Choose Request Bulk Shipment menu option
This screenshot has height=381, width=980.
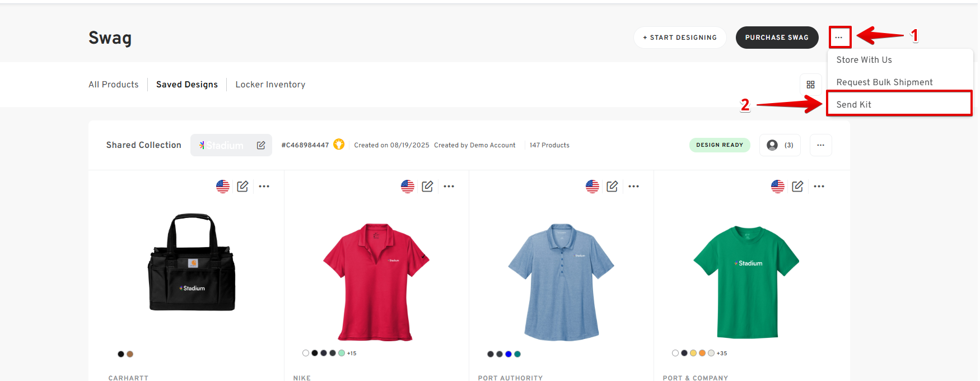point(884,82)
